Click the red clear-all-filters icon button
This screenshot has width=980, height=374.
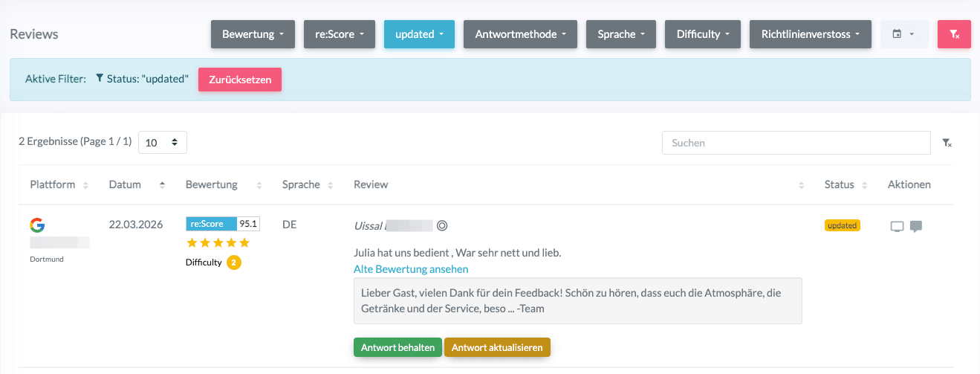pyautogui.click(x=954, y=34)
